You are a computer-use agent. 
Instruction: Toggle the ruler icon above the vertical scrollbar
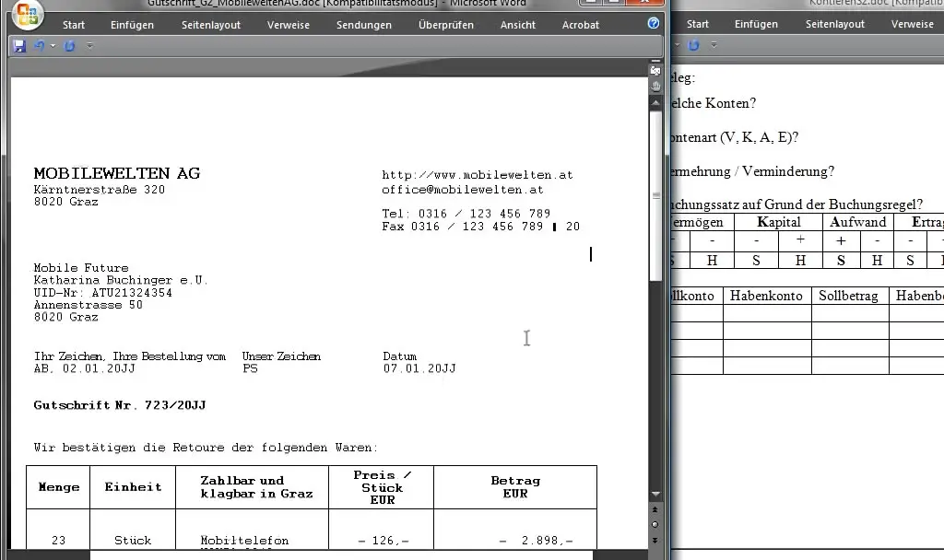click(655, 71)
